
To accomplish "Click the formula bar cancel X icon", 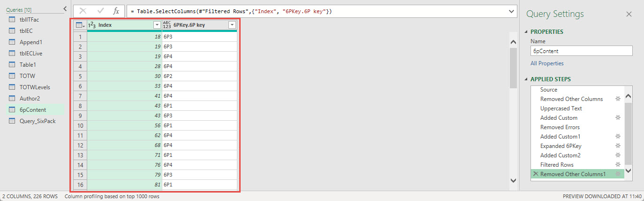I will (x=83, y=11).
